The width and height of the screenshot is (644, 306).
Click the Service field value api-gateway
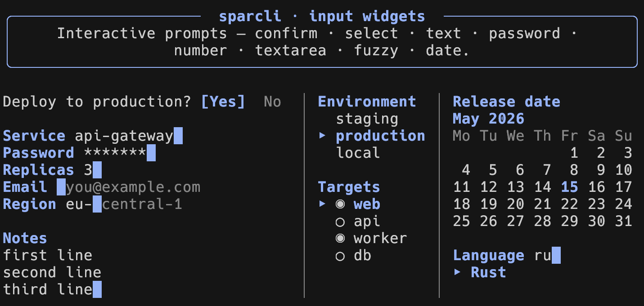(124, 136)
